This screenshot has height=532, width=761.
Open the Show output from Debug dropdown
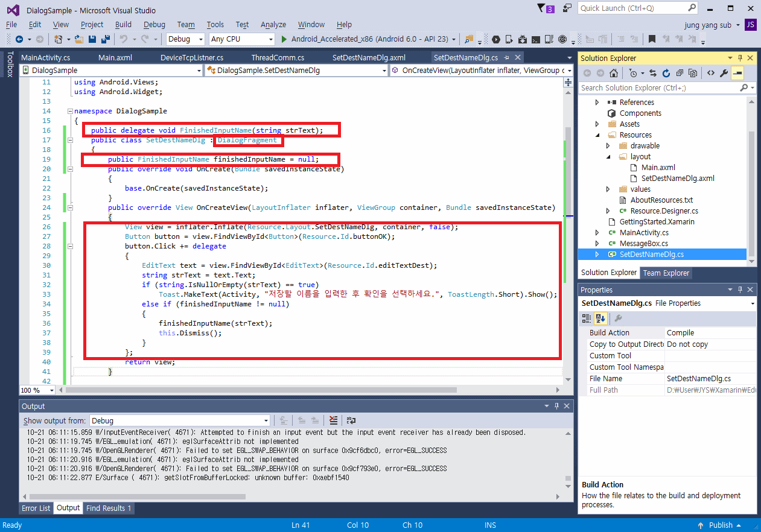coord(180,420)
